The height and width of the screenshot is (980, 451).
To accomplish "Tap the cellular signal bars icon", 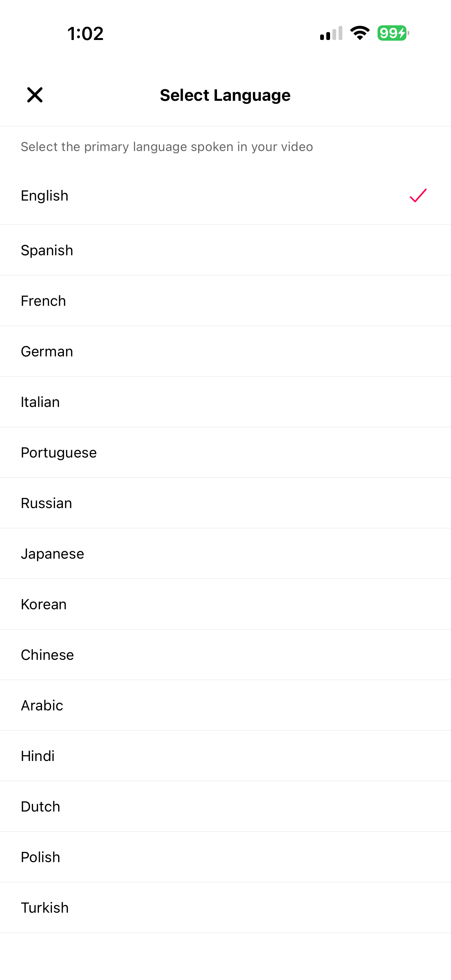I will (331, 33).
